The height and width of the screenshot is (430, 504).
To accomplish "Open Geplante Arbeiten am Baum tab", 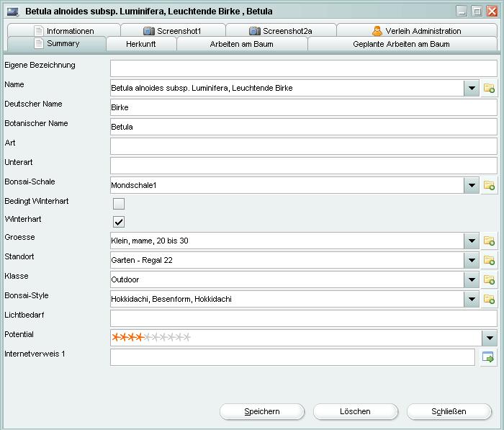I will (x=402, y=44).
